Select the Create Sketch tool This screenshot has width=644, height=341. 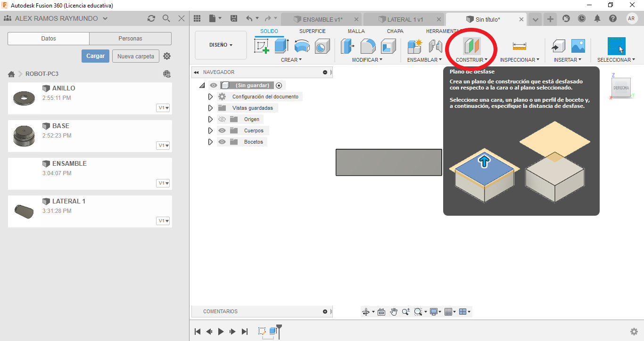261,46
